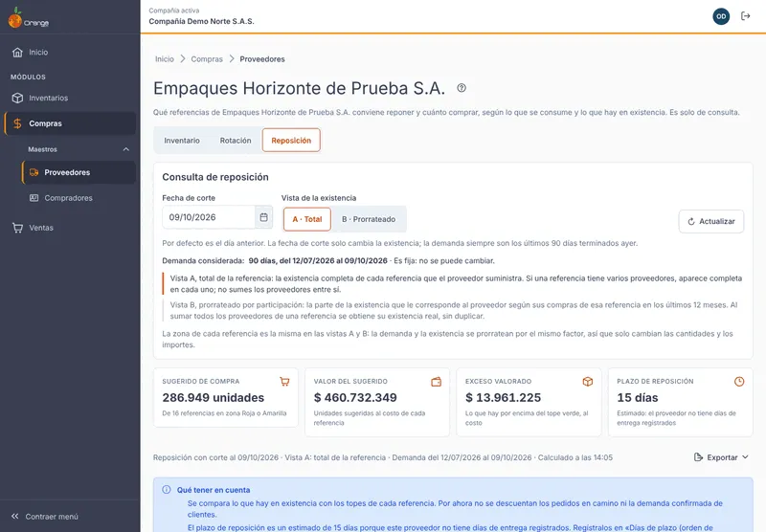Click the box icon on Exceso valorado
766x532 pixels.
(x=588, y=382)
